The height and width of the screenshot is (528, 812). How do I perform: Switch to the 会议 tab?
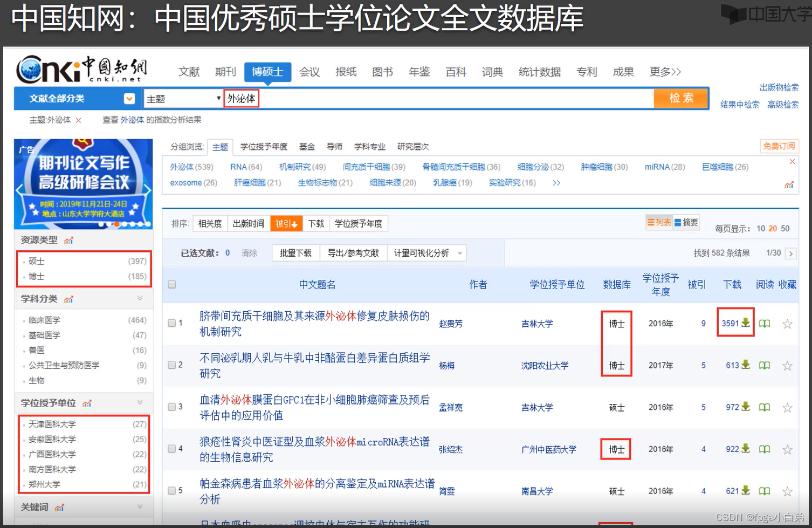pos(309,72)
